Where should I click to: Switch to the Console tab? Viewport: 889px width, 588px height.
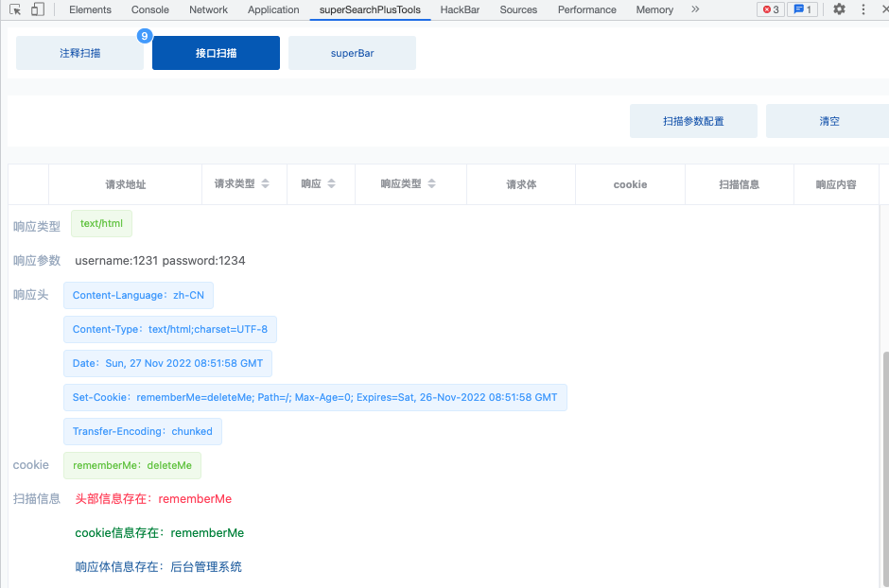[x=150, y=9]
